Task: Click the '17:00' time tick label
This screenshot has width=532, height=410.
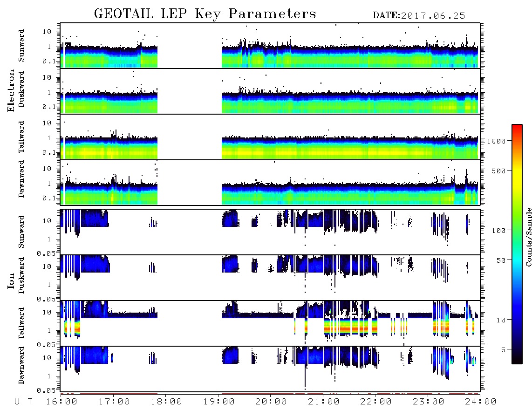Action: point(114,402)
